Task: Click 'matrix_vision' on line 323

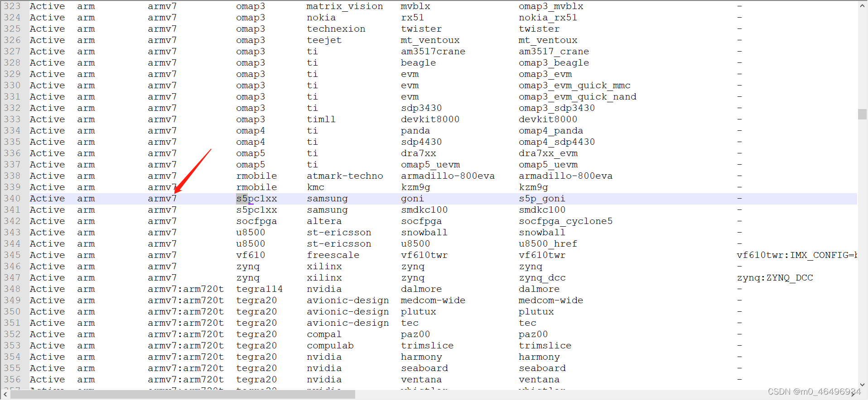Action: pyautogui.click(x=345, y=6)
